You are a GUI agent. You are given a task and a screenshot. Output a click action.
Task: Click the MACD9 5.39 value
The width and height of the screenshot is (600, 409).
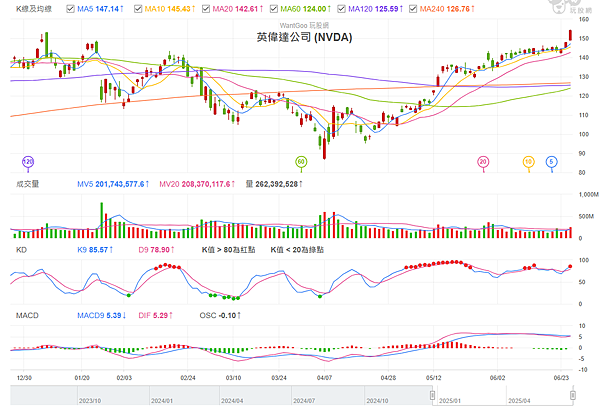pyautogui.click(x=102, y=316)
